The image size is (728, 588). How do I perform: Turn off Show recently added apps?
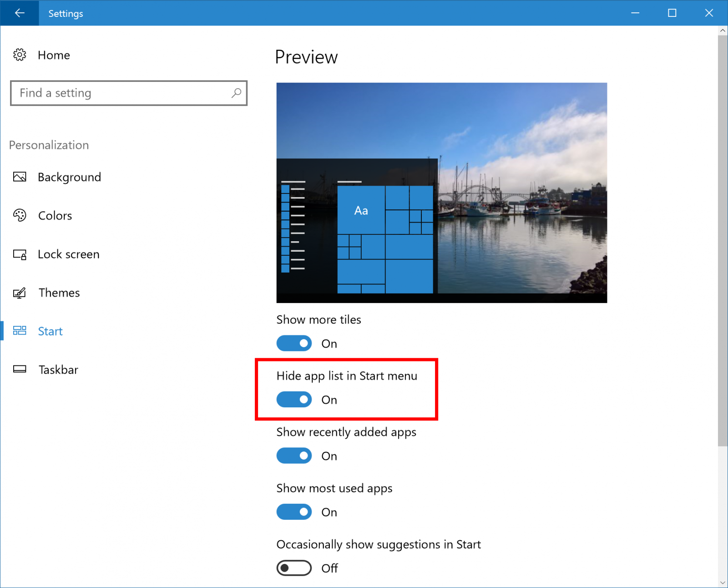coord(294,456)
